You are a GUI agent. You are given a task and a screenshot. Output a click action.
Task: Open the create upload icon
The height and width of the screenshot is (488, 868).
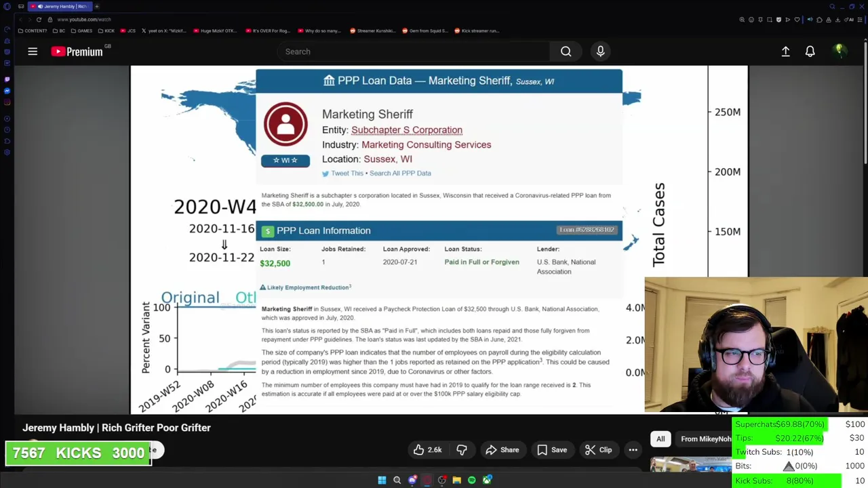pos(785,52)
